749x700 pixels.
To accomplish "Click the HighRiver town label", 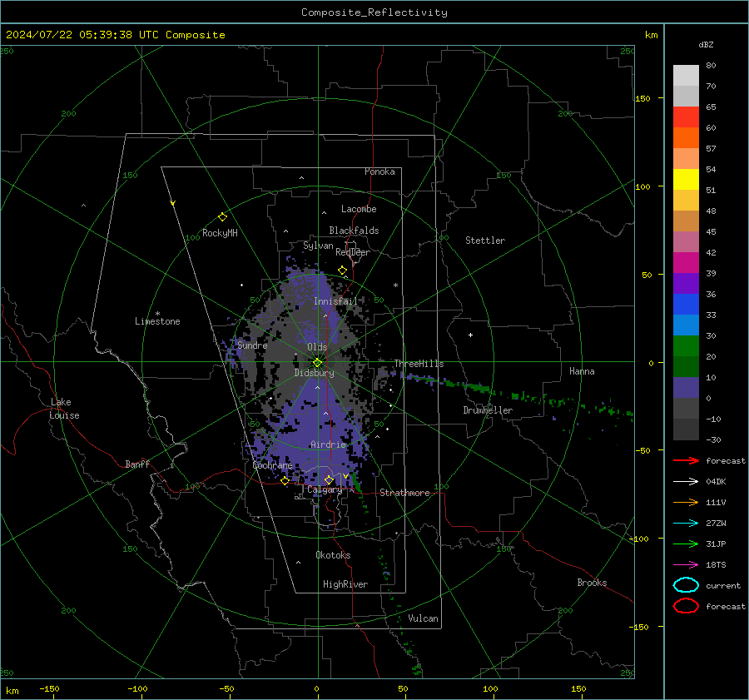I will point(345,584).
